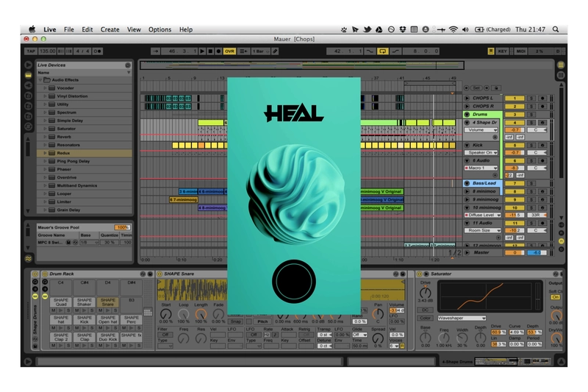Open the File menu
Image resolution: width=588 pixels, height=392 pixels.
(68, 29)
